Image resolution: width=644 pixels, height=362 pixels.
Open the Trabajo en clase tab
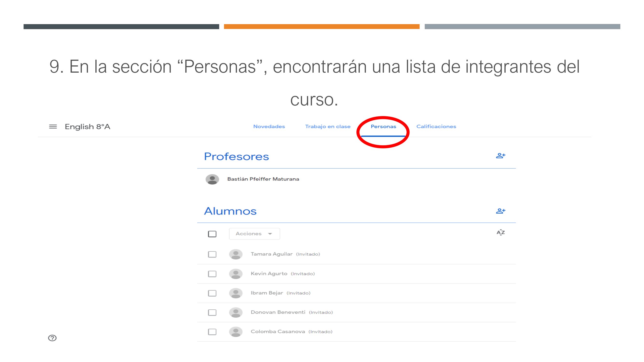[327, 127]
